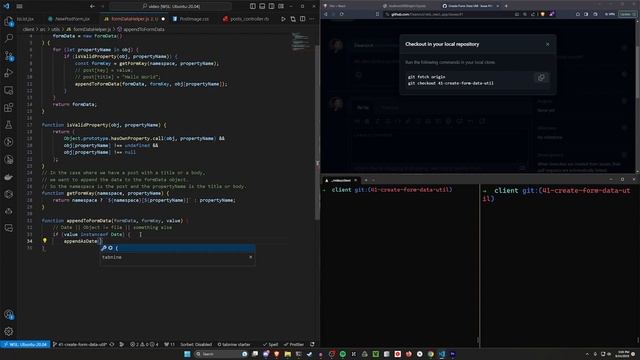This screenshot has width=640, height=360.
Task: Open the Docker whale view
Action: [9, 177]
